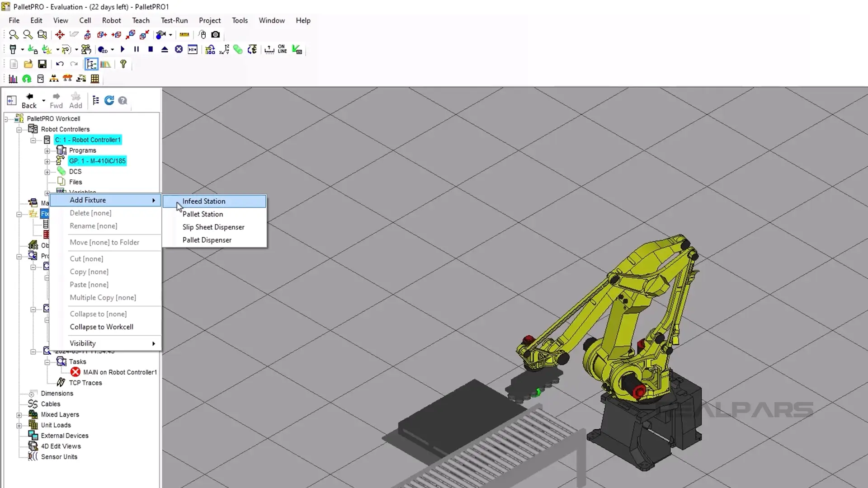
Task: Click the Add favorite star button
Action: 75,100
